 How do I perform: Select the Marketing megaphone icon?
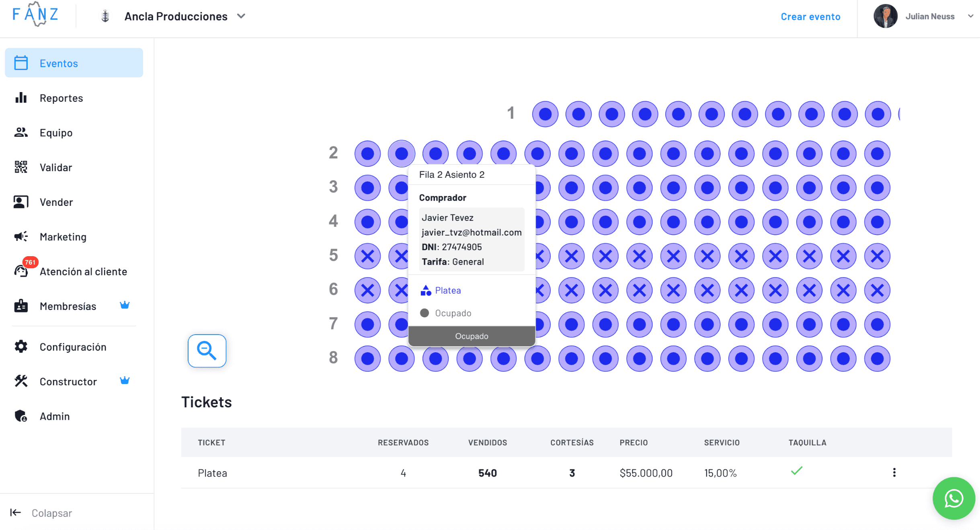(x=21, y=236)
